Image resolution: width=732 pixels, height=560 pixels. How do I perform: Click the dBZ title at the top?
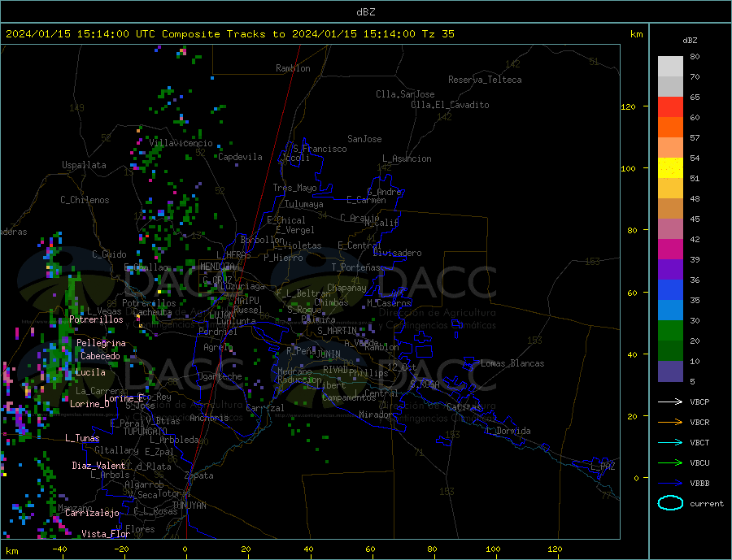click(365, 12)
